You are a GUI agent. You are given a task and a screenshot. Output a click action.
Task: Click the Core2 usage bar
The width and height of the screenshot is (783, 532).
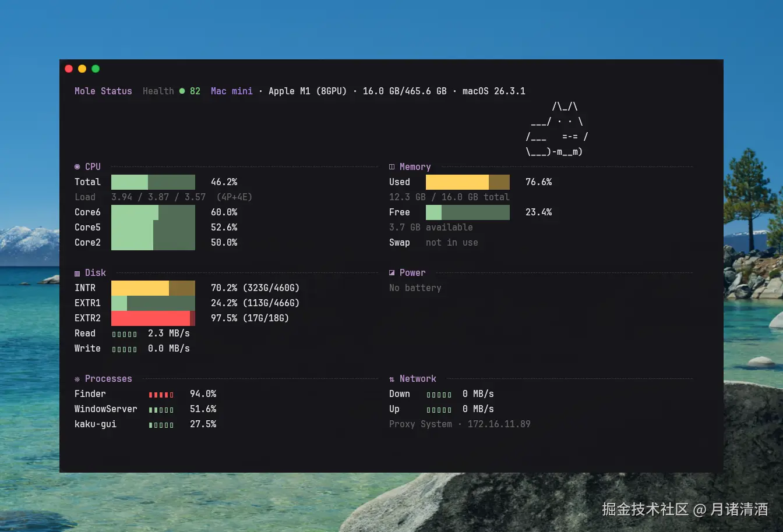tap(153, 243)
